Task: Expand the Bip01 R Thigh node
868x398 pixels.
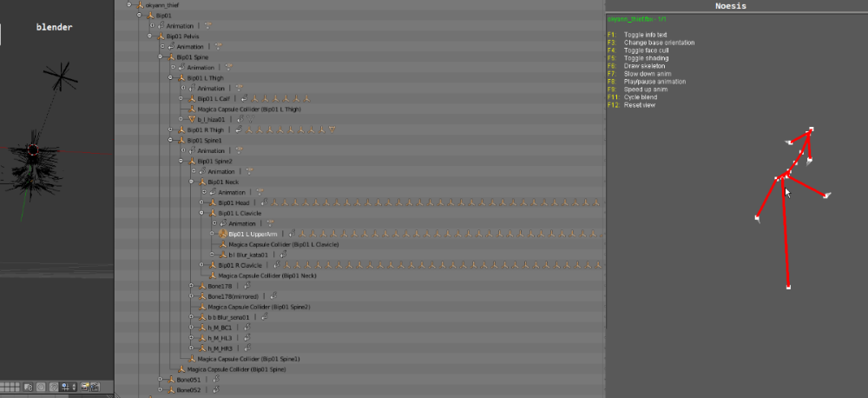Action: pos(171,130)
